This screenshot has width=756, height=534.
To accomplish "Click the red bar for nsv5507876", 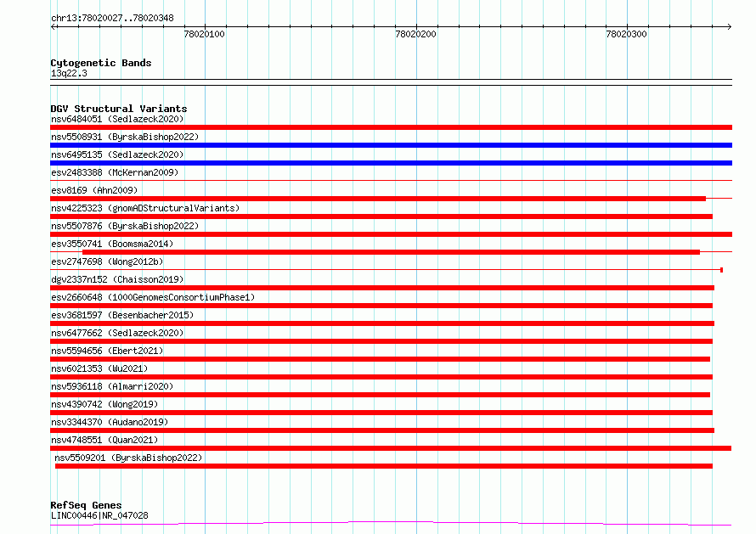I will point(391,234).
